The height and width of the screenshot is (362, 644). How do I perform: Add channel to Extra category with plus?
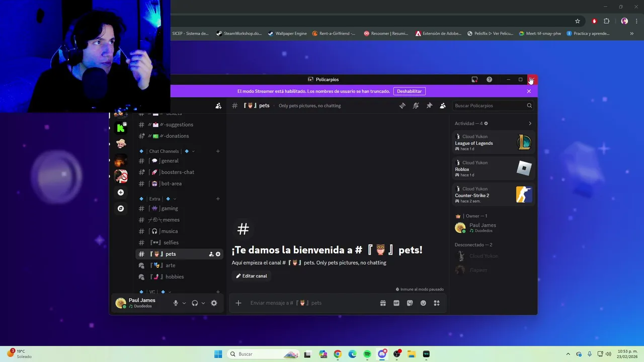pyautogui.click(x=218, y=199)
